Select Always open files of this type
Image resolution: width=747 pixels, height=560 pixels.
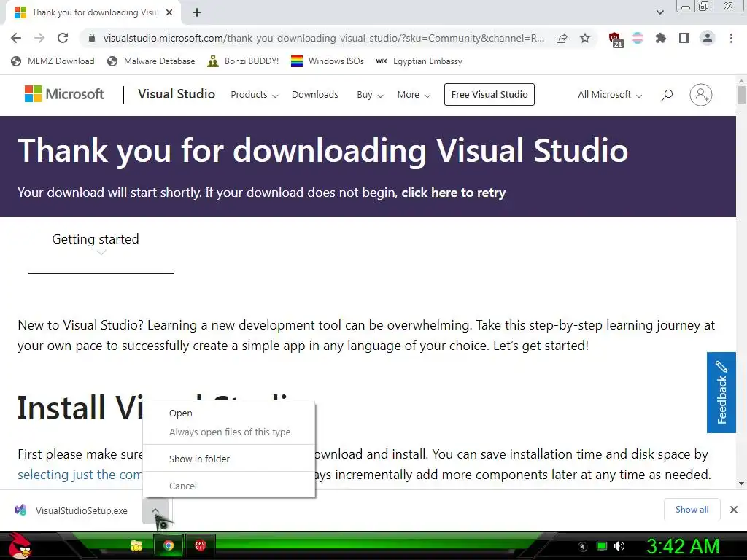point(228,432)
